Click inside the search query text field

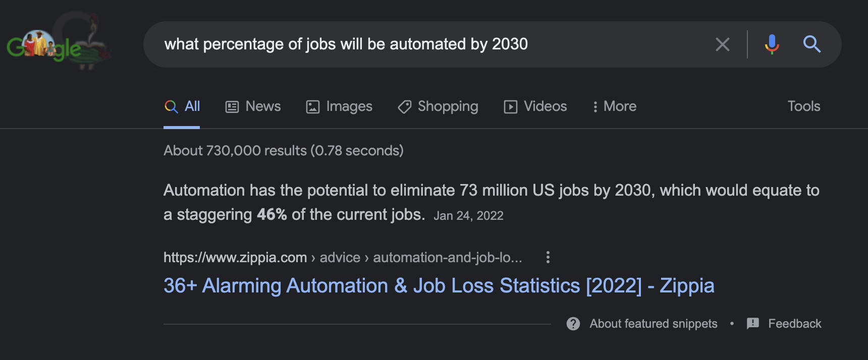tap(429, 44)
